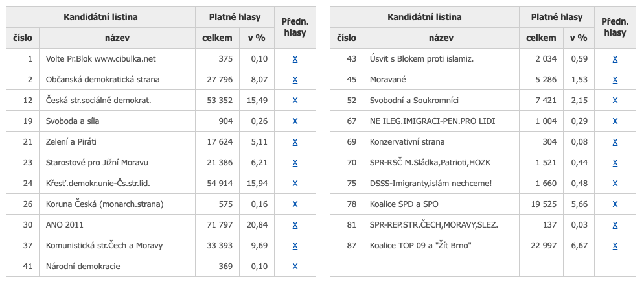Open X link for Volte Pr.Blok www.cibulka.net
644x286 pixels.
point(295,59)
